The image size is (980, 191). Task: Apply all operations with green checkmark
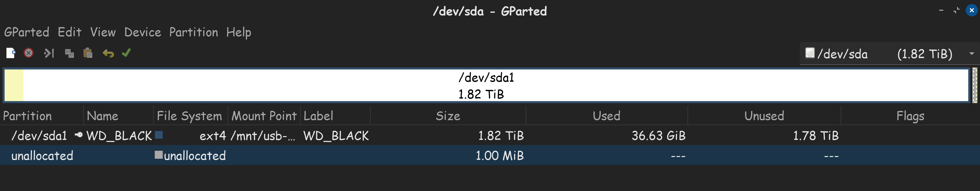point(126,53)
